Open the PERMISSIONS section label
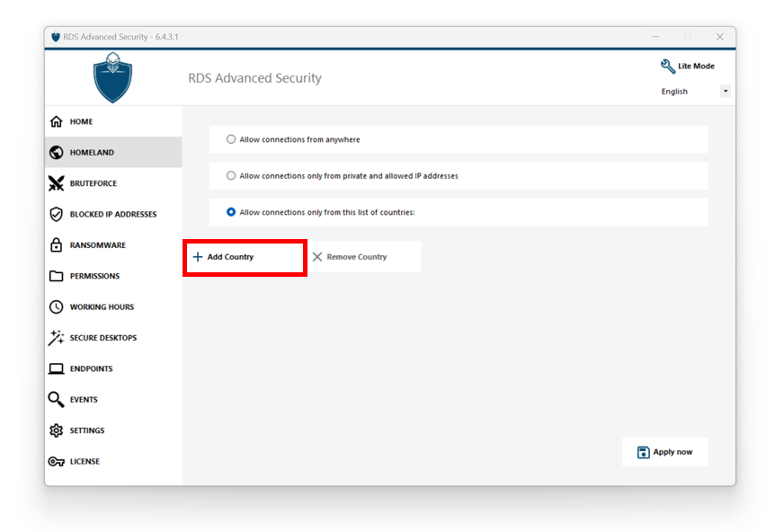 pos(94,276)
